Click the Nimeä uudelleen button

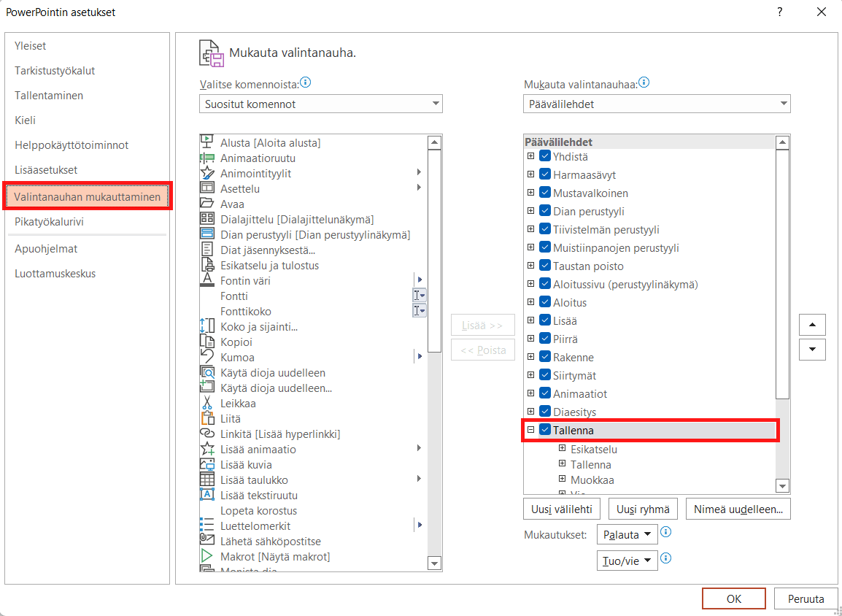(x=738, y=509)
